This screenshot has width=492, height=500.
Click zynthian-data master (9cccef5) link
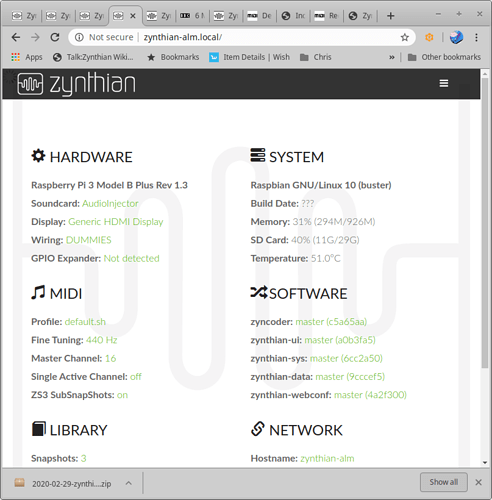tap(350, 377)
